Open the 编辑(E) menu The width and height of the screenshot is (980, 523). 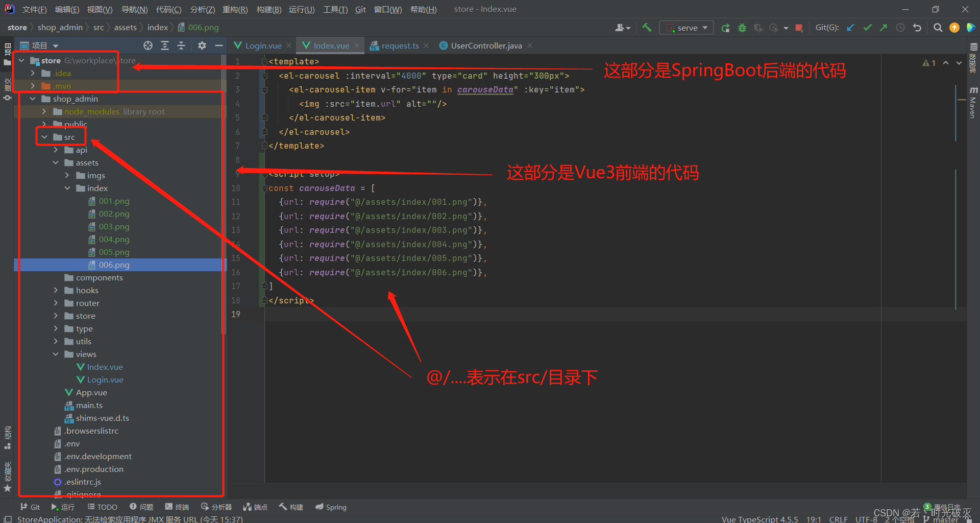point(67,9)
